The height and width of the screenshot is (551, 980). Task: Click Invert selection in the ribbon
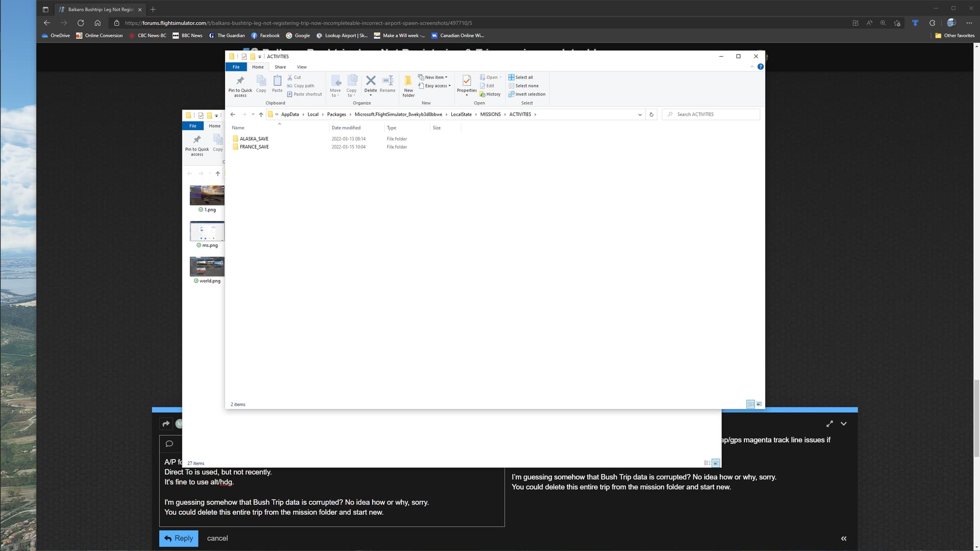(x=527, y=94)
